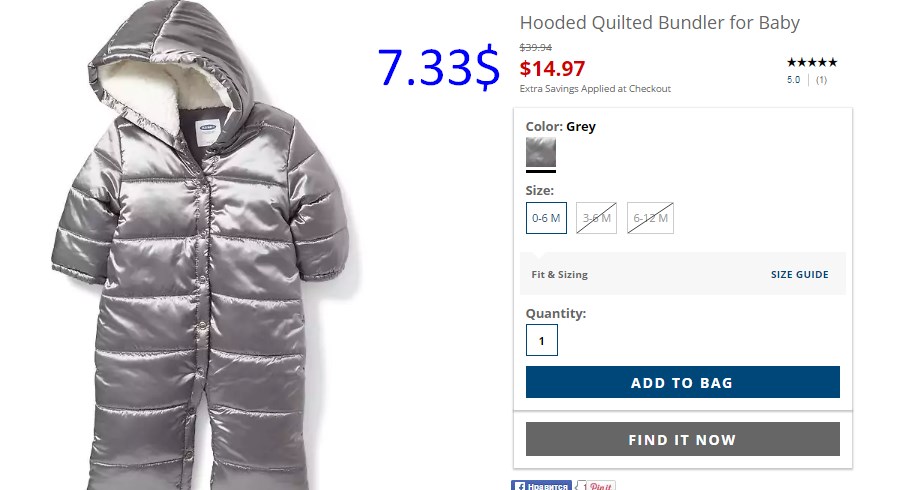Viewport: 910px width, 490px height.
Task: Select the crossed-out 6-12 M size
Action: click(x=651, y=218)
